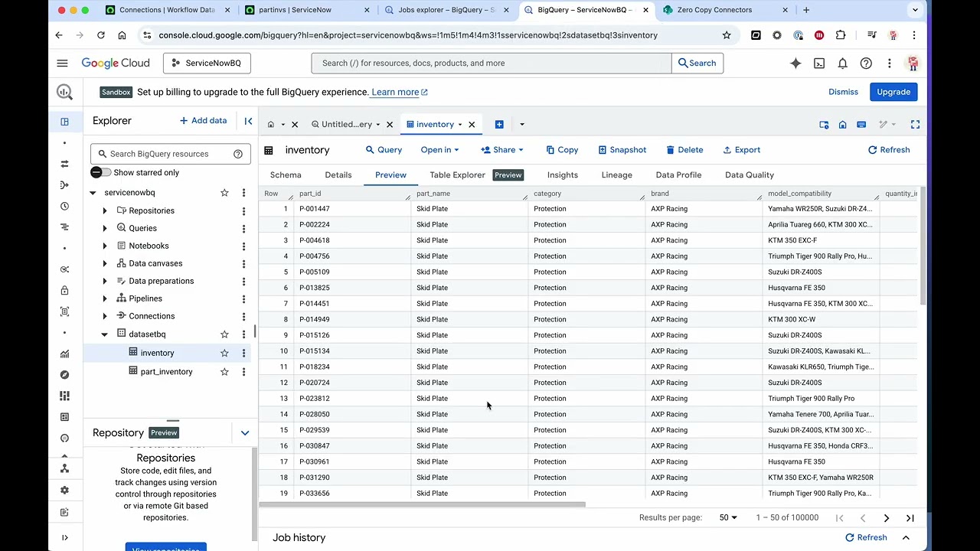
Task: Click the top search bar for resources
Action: click(491, 64)
